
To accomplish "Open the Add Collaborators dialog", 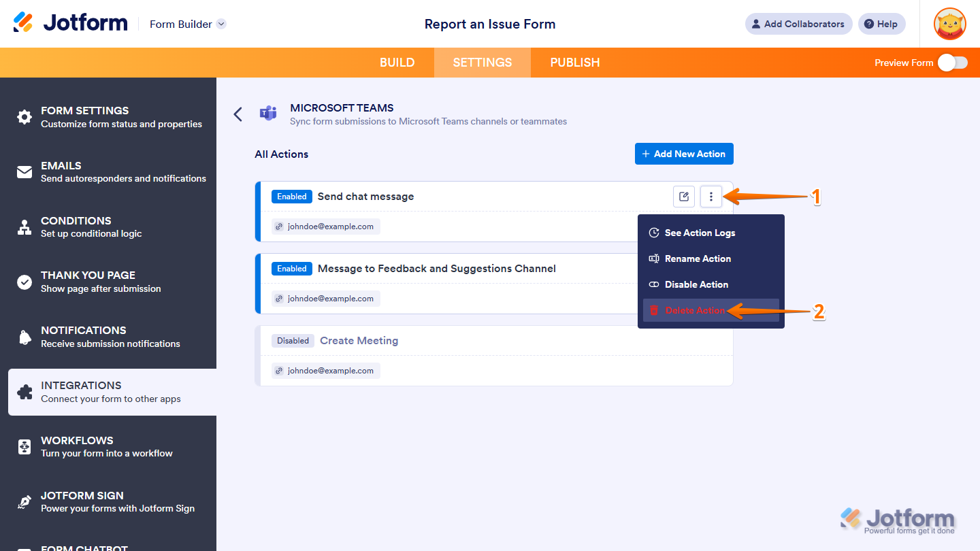I will pyautogui.click(x=798, y=23).
